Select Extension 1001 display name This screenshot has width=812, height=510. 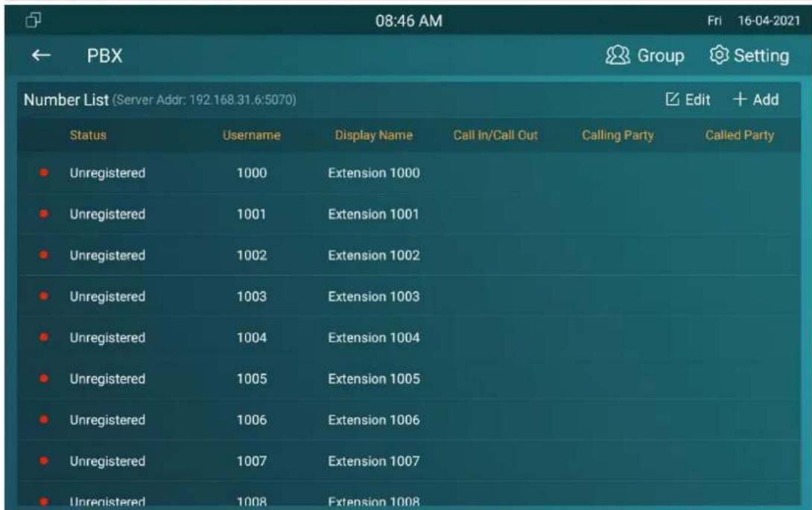[374, 214]
